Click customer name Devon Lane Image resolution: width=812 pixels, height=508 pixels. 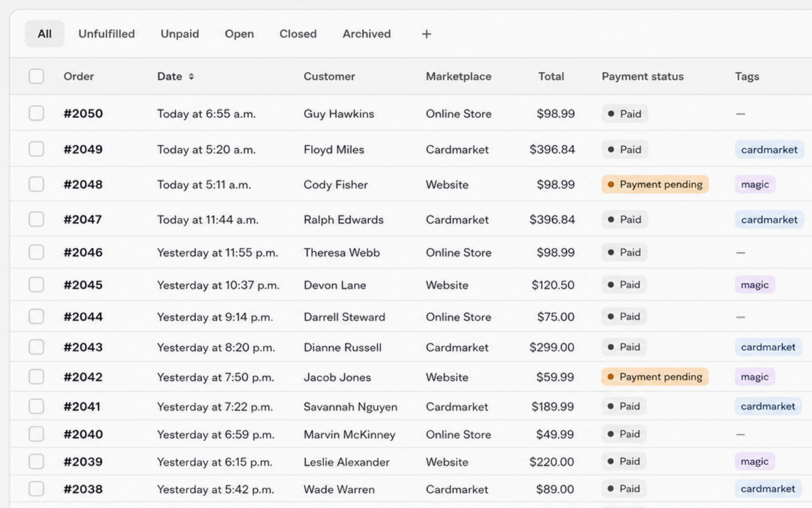(335, 285)
